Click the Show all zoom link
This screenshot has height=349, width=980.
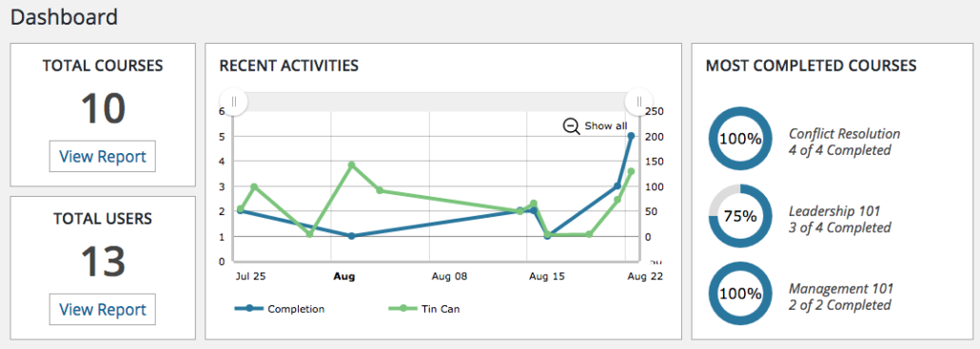(x=606, y=126)
